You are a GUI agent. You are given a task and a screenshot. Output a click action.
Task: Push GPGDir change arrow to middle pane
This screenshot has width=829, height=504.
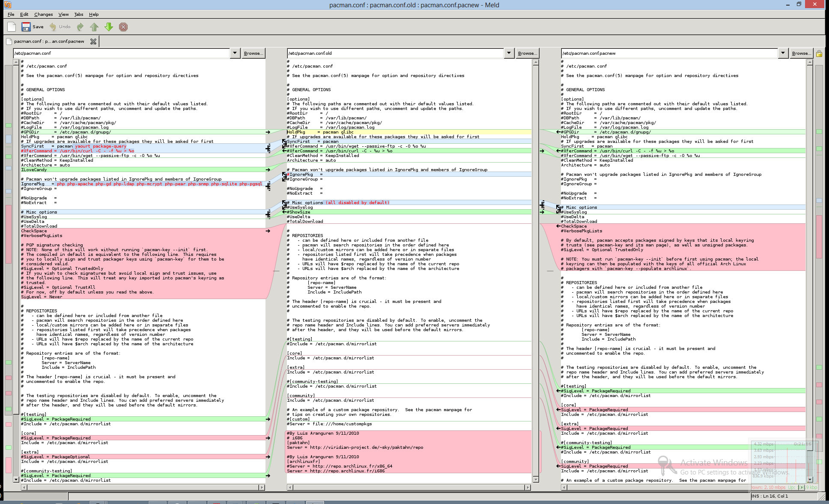tap(268, 132)
